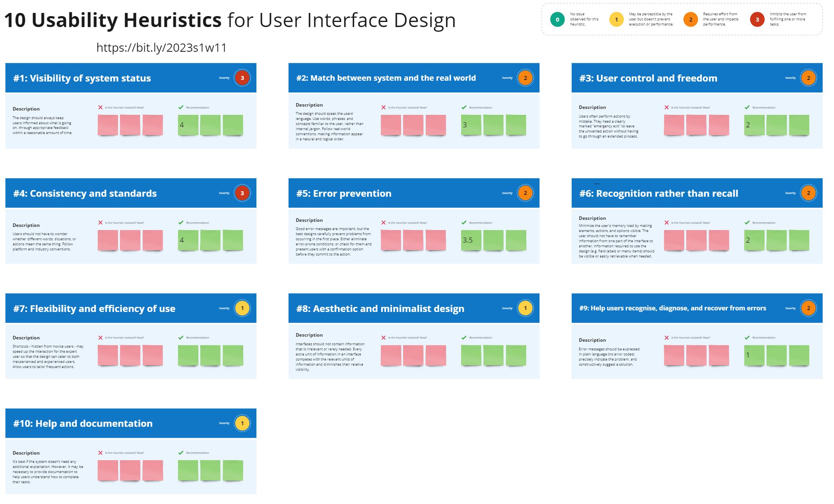Image resolution: width=834 pixels, height=504 pixels.
Task: Click the #8 Aesthetic and minimalist design header
Action: coord(380,308)
